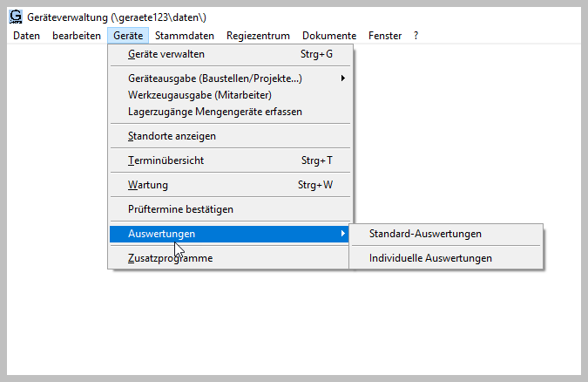The height and width of the screenshot is (382, 588).
Task: Click the Auswertungen submenu arrow
Action: 342,234
